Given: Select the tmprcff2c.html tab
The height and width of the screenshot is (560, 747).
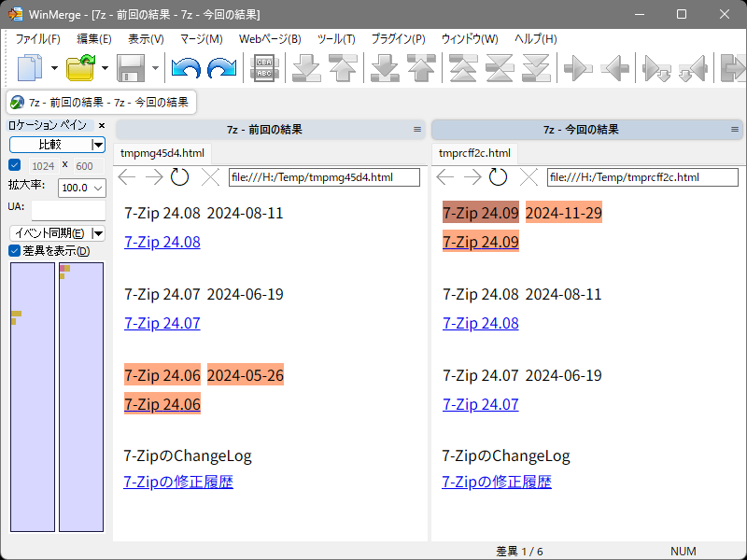Looking at the screenshot, I should 474,153.
